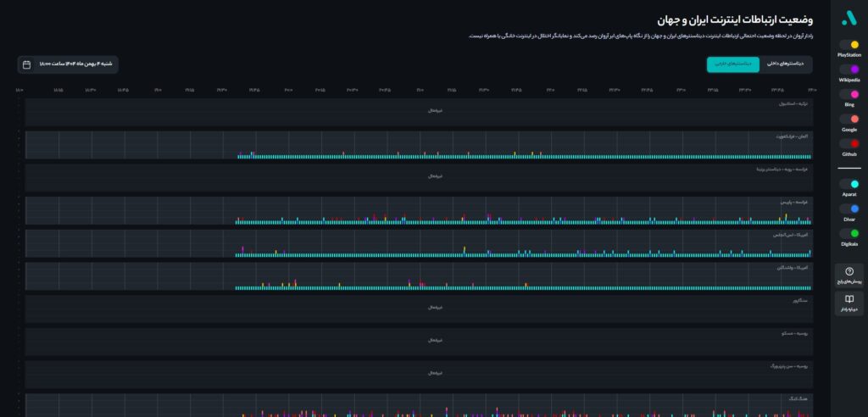
Task: Click the calendar icon in the date box
Action: coord(26,64)
